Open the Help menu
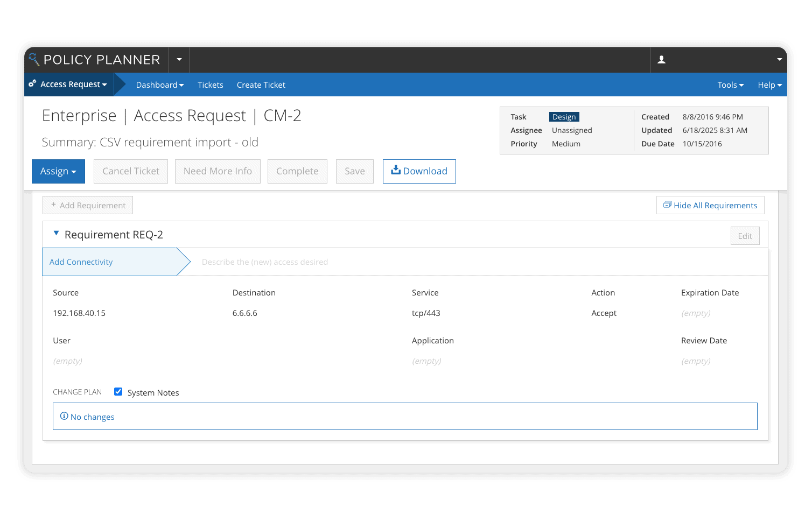This screenshot has height=521, width=812. click(769, 85)
